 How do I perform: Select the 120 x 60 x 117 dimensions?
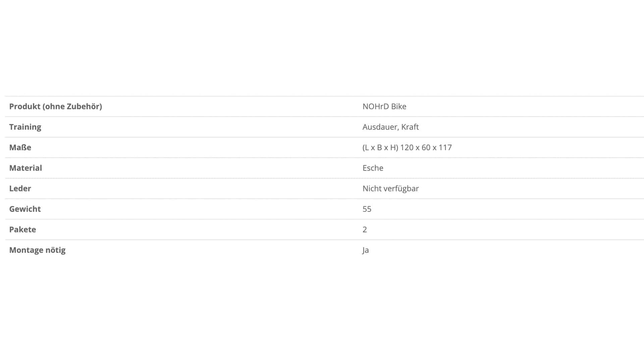coord(426,147)
